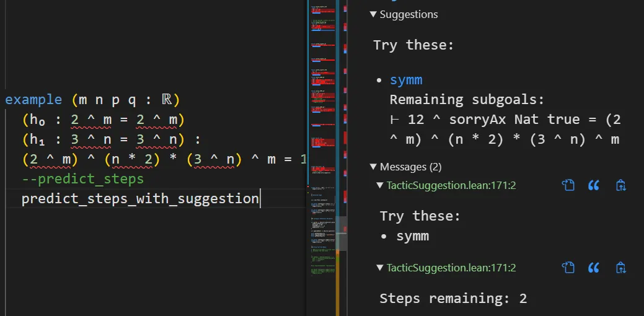The height and width of the screenshot is (316, 644).
Task: Click the 'example' keyword in the editor
Action: (x=33, y=100)
